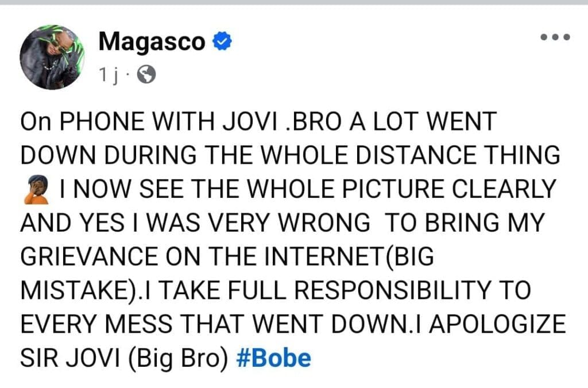Click the "1 j" post timestamp

108,75
